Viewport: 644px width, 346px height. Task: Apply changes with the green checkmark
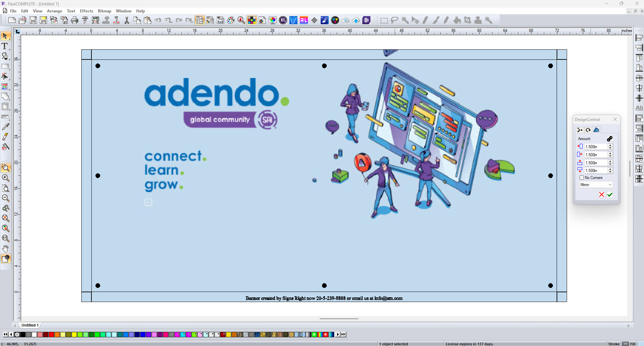pos(610,194)
